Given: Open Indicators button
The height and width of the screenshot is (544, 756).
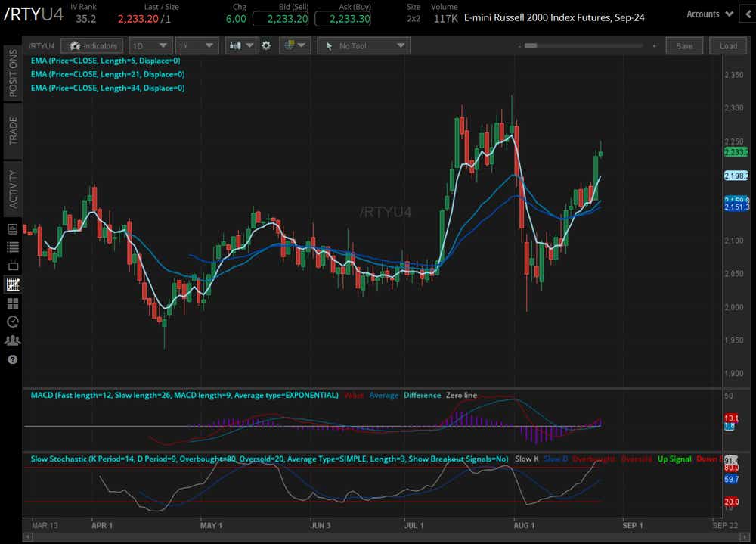Looking at the screenshot, I should point(92,46).
